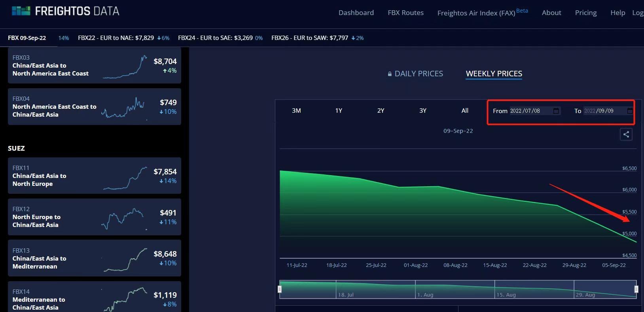Screen dimensions: 644x312
Task: Select the 3M time range
Action: point(296,111)
